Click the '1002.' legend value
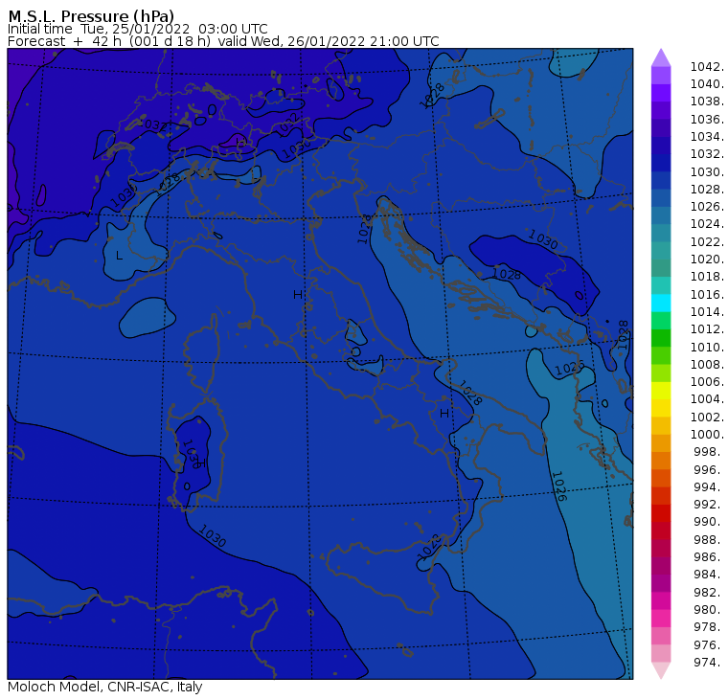The width and height of the screenshot is (728, 700). [x=707, y=417]
